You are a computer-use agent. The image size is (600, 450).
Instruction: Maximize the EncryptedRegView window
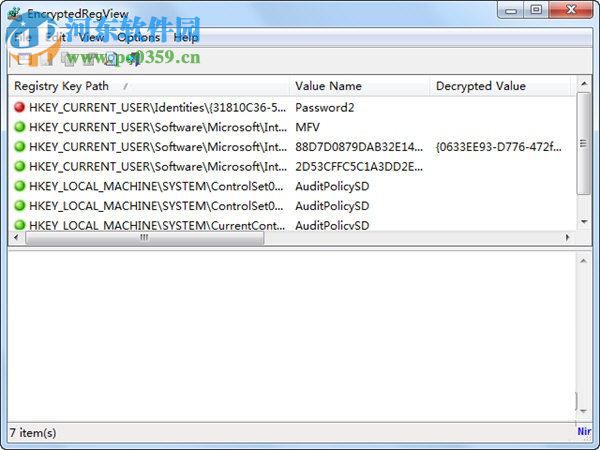click(536, 10)
